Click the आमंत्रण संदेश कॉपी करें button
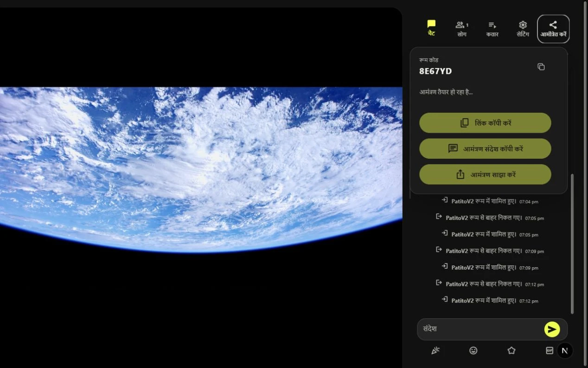The width and height of the screenshot is (588, 368). [485, 148]
